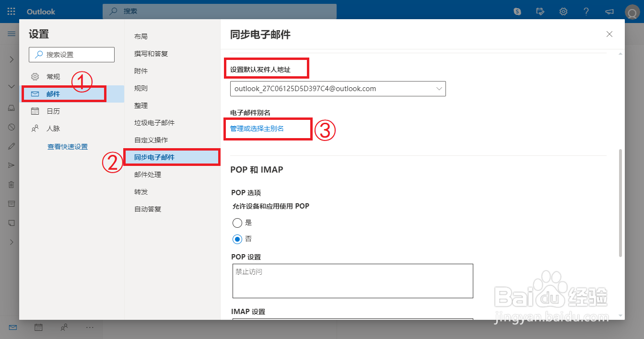
Task: Open Skype from the header
Action: 517,11
